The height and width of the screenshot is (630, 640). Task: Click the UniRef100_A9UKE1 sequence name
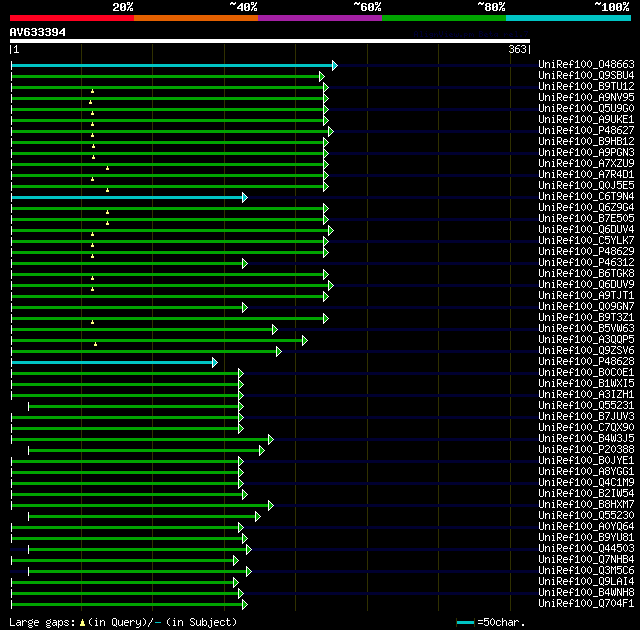[x=586, y=119]
